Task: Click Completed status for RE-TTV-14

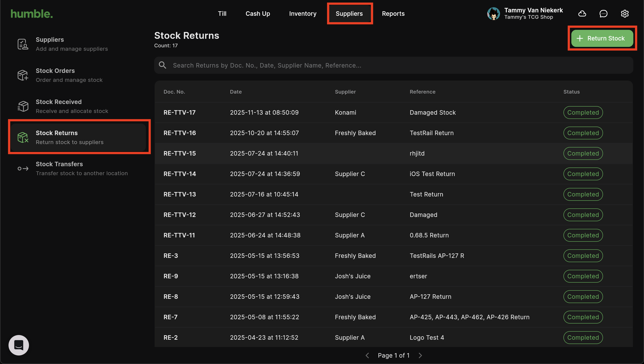Action: pyautogui.click(x=583, y=174)
